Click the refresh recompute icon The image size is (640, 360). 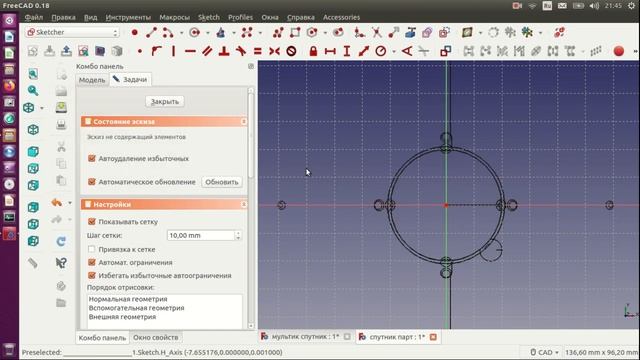coord(61,241)
